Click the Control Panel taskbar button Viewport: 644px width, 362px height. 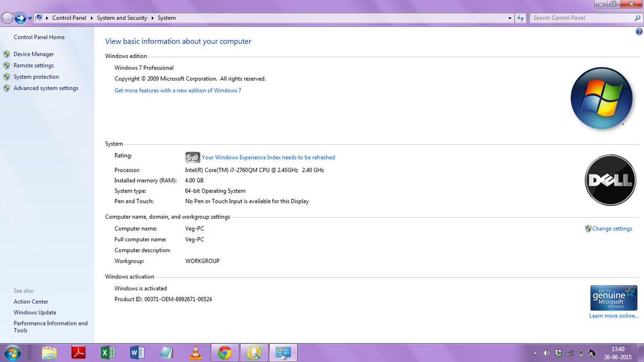pos(283,352)
